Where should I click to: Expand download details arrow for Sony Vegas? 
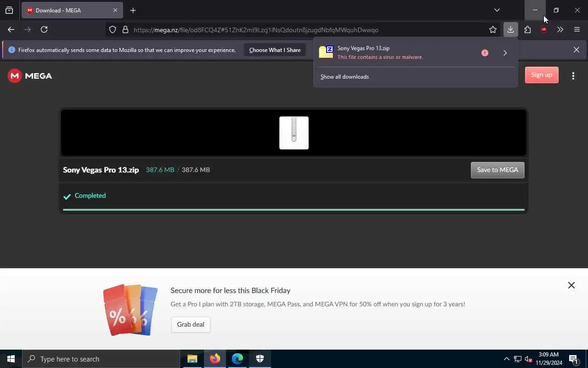point(505,53)
